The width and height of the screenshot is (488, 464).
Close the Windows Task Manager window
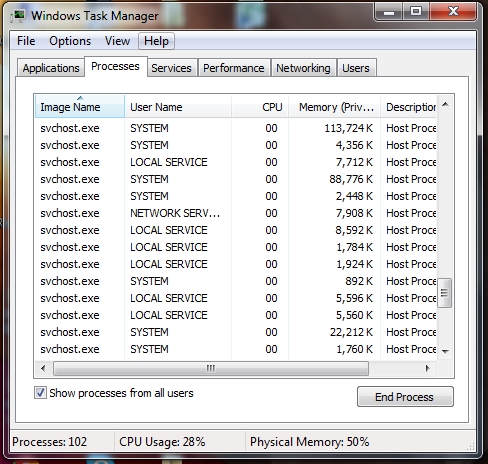pyautogui.click(x=453, y=12)
